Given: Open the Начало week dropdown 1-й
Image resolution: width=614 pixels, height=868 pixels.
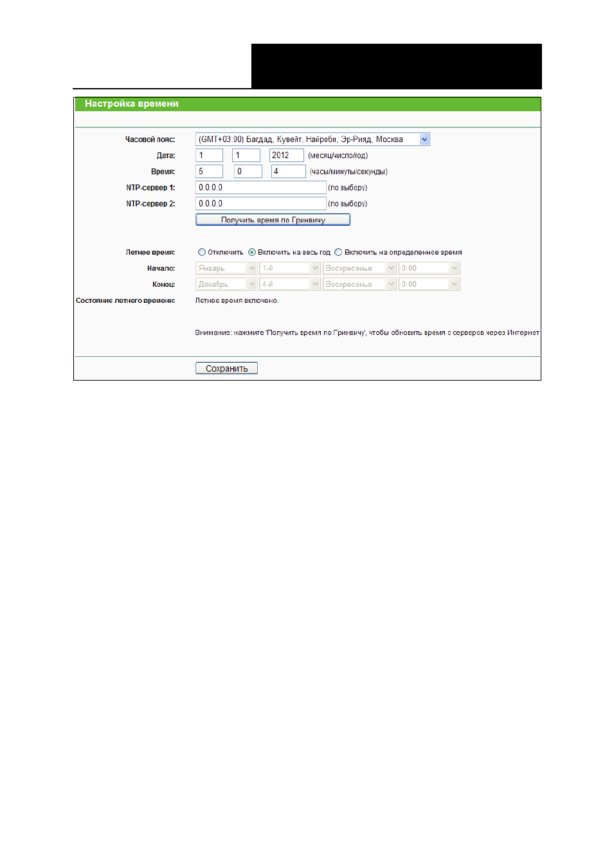Looking at the screenshot, I should [x=289, y=268].
